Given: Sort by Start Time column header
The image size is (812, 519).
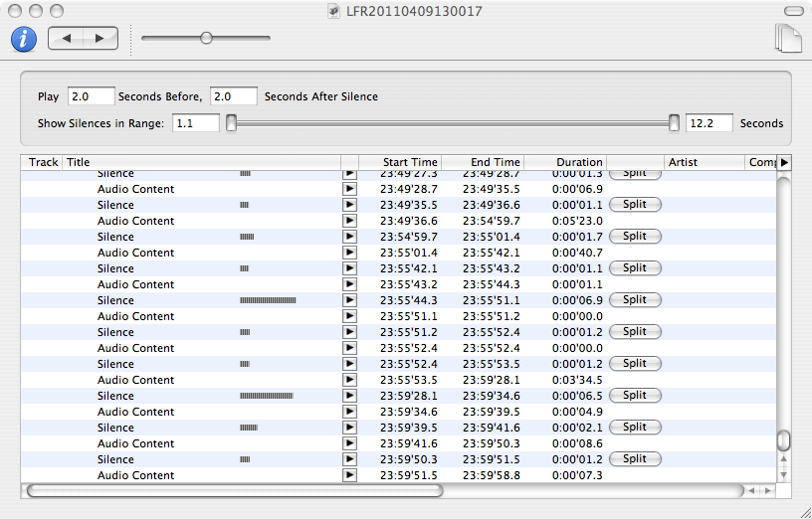Looking at the screenshot, I should coord(400,162).
